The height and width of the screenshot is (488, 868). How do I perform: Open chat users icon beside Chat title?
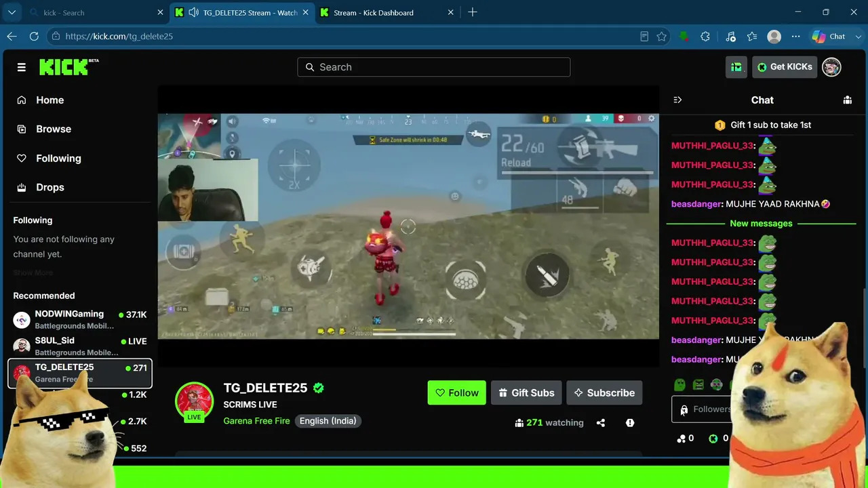tap(847, 100)
